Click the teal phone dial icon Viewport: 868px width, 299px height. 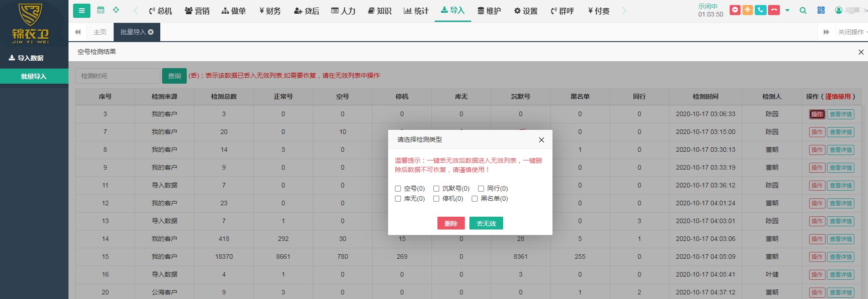[x=761, y=10]
